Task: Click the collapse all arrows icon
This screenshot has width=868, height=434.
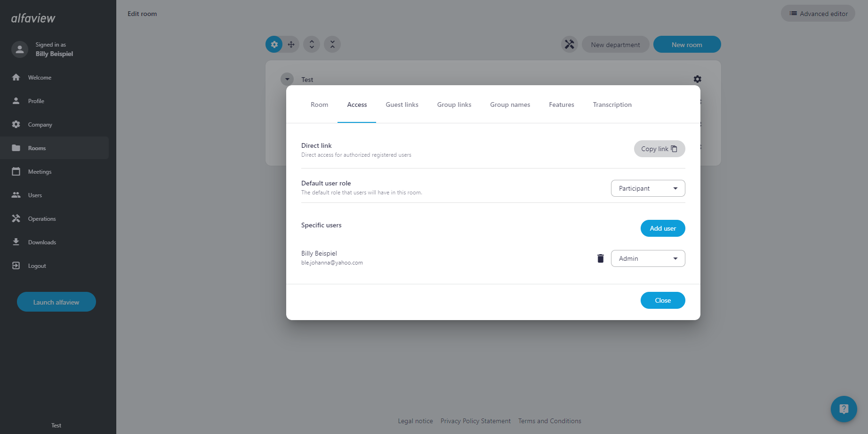Action: [332, 45]
